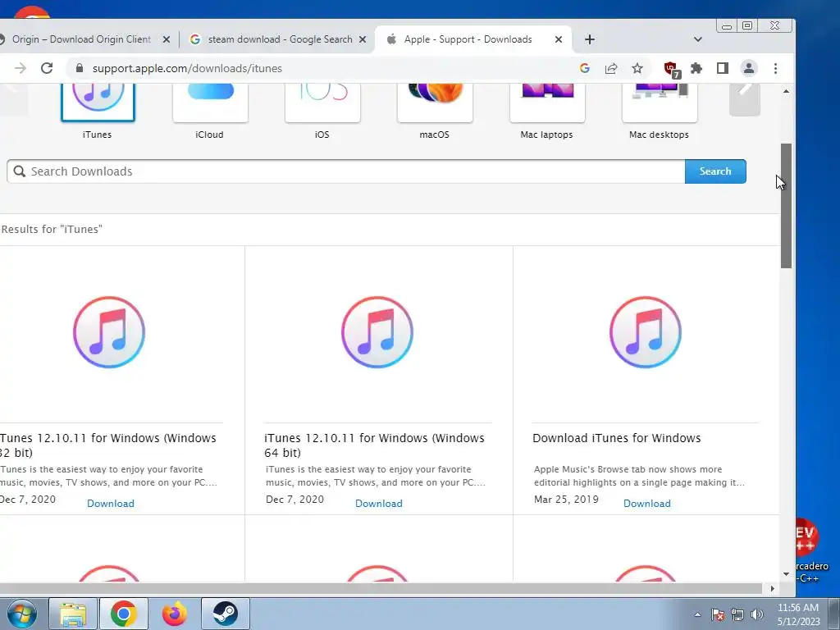Expand the tab search chevron
Viewport: 840px width, 630px height.
pos(697,39)
